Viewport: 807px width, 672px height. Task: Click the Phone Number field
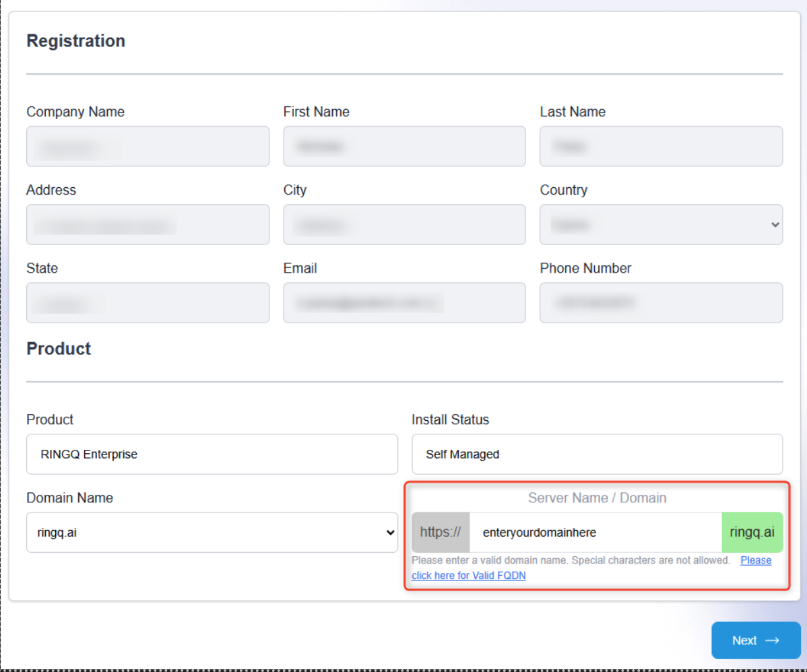point(661,303)
